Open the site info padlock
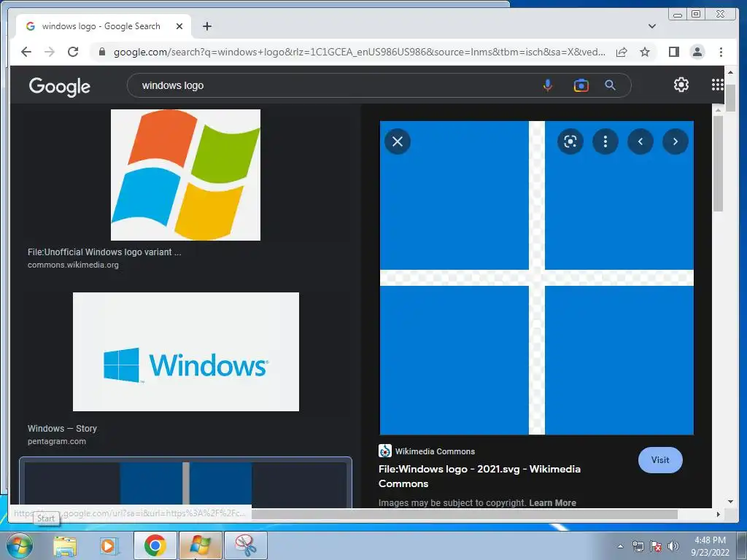Screen dimensions: 747x560 [x=102, y=52]
